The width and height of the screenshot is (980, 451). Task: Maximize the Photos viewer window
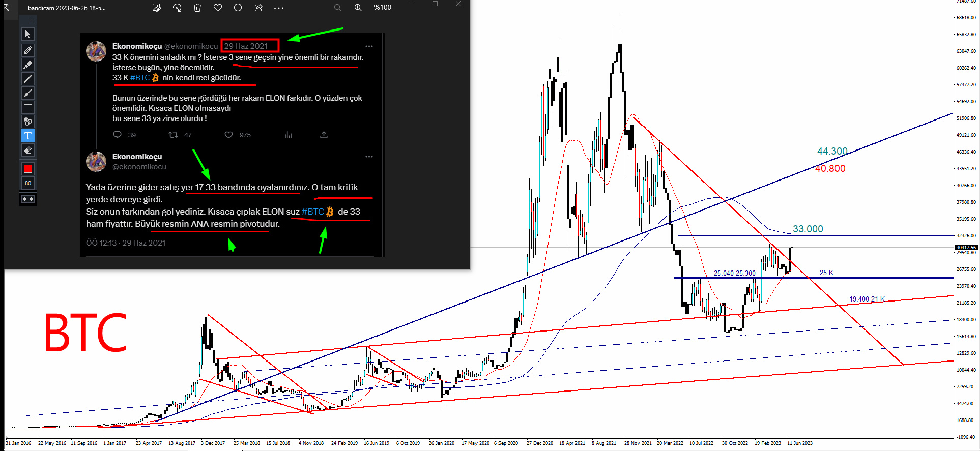pyautogui.click(x=435, y=4)
